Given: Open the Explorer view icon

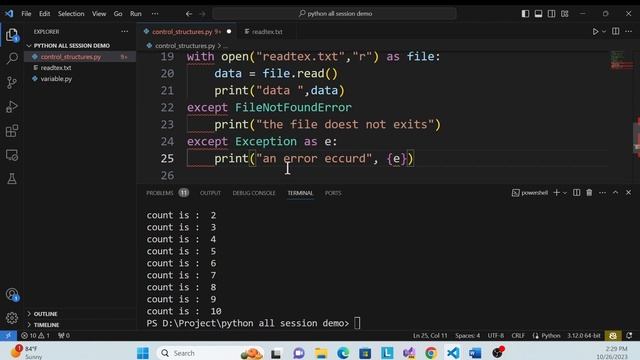Looking at the screenshot, I should click(x=12, y=35).
